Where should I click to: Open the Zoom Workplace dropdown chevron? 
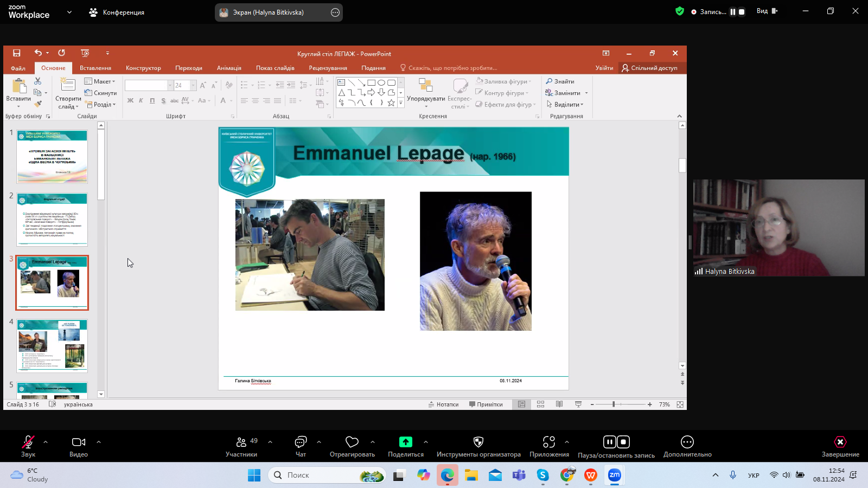click(x=69, y=12)
